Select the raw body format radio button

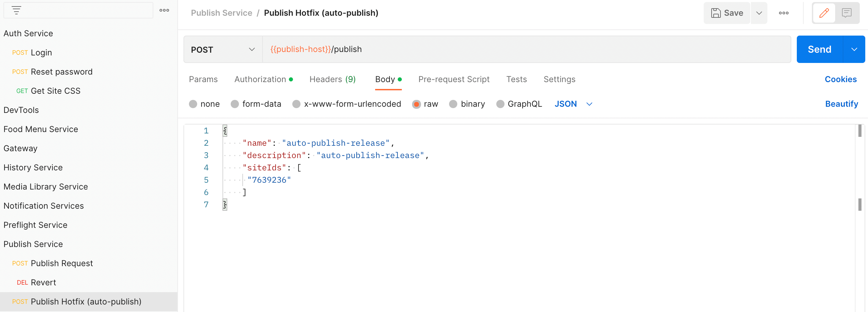[x=416, y=104]
